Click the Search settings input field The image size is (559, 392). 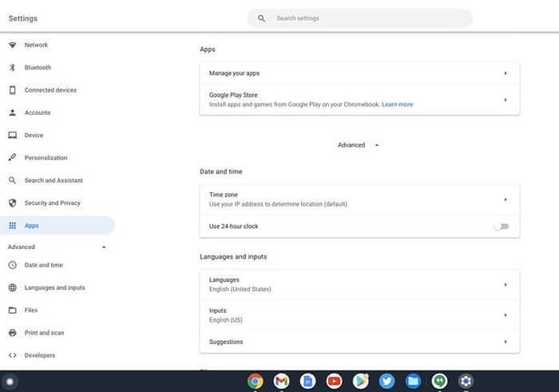click(367, 18)
